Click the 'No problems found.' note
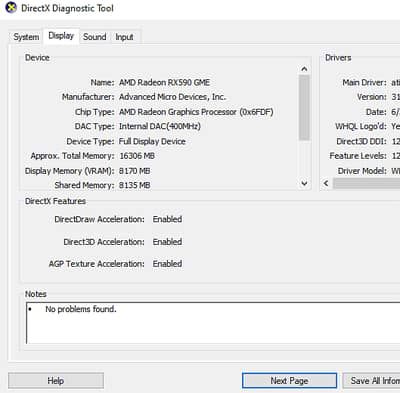400x393 pixels. (81, 309)
